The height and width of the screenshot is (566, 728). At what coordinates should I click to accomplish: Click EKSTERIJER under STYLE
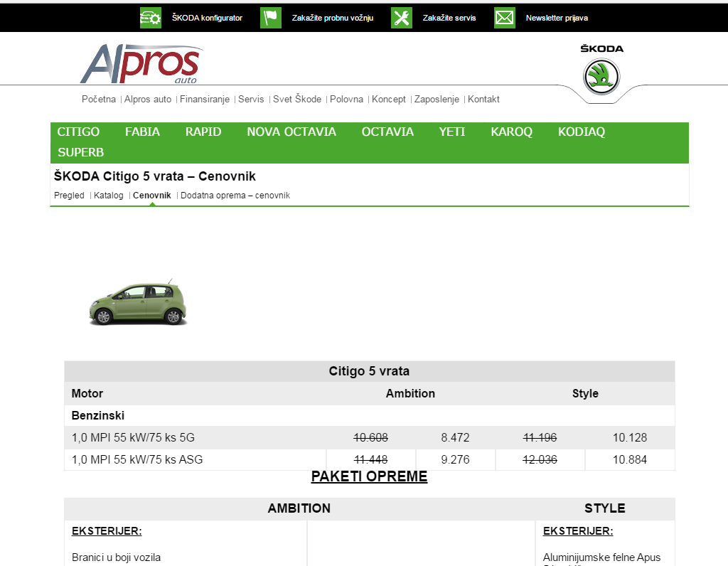point(578,530)
